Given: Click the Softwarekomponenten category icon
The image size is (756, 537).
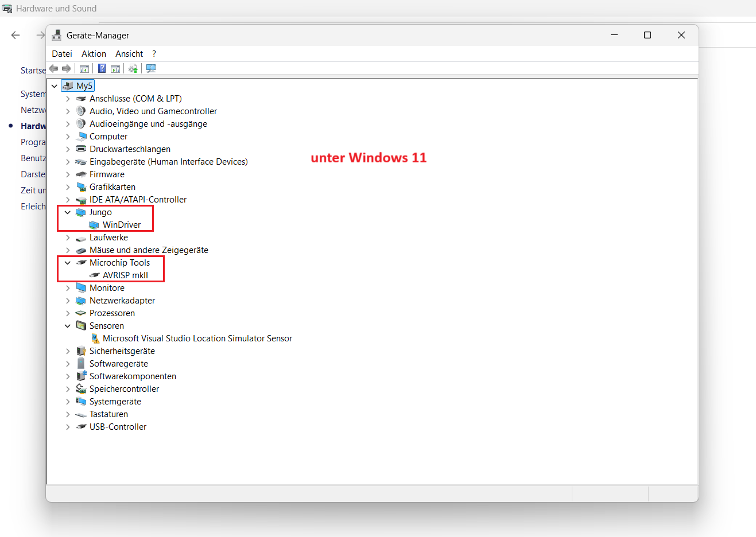Looking at the screenshot, I should tap(81, 376).
